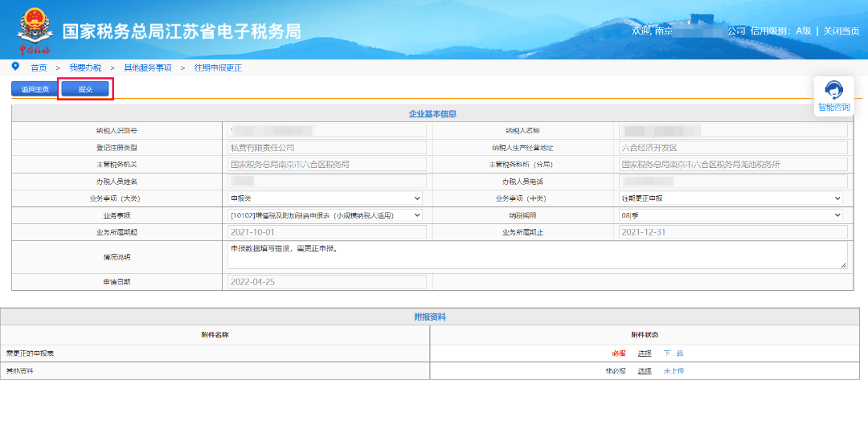Click 选择 for 其他资料 attachment
Screen dimensions: 868x425
(x=645, y=371)
